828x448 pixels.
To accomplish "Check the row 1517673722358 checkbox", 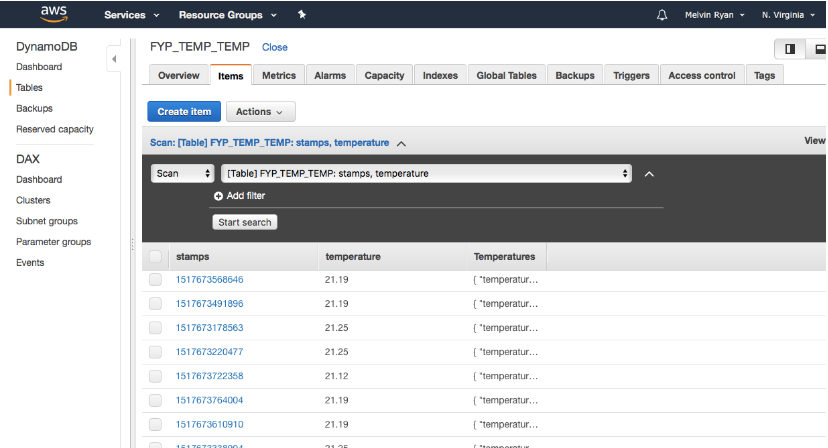I will pyautogui.click(x=155, y=376).
